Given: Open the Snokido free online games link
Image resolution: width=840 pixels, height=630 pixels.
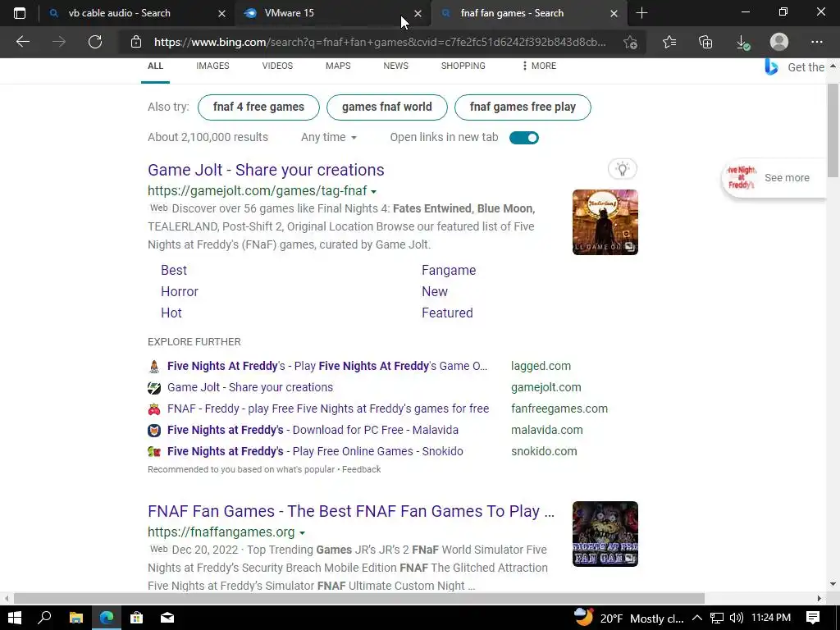Looking at the screenshot, I should coord(315,451).
